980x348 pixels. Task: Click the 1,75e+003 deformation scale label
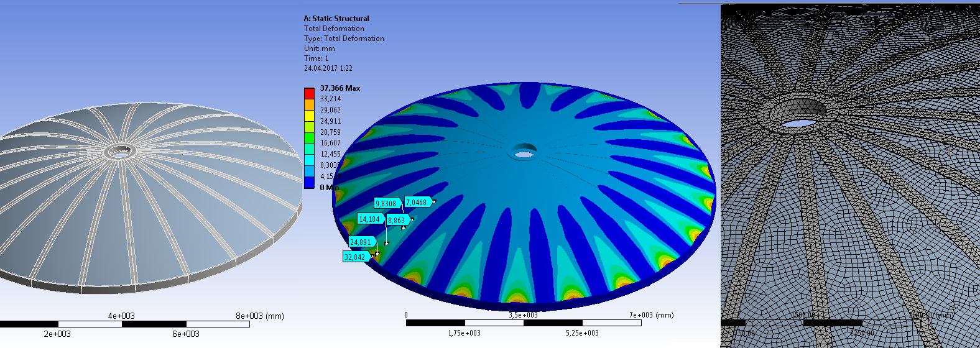(x=465, y=333)
